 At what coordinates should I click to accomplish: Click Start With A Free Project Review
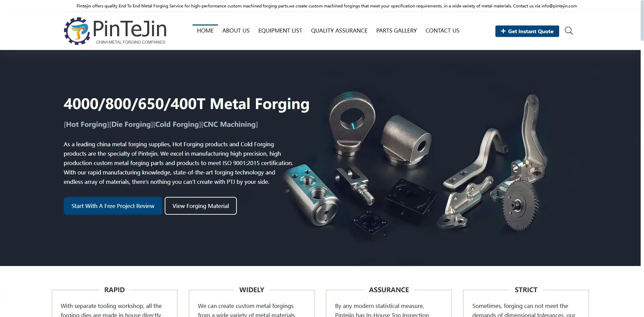click(x=113, y=206)
